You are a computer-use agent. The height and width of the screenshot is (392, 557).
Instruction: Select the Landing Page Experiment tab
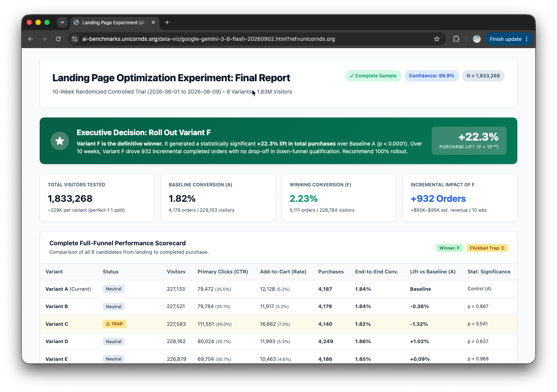(x=115, y=22)
